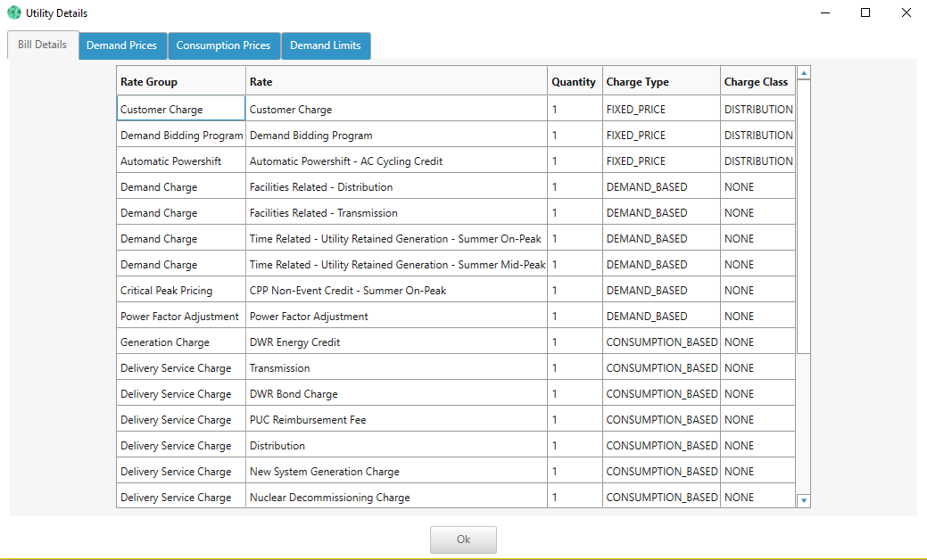Click the Rate Group column header

(180, 81)
